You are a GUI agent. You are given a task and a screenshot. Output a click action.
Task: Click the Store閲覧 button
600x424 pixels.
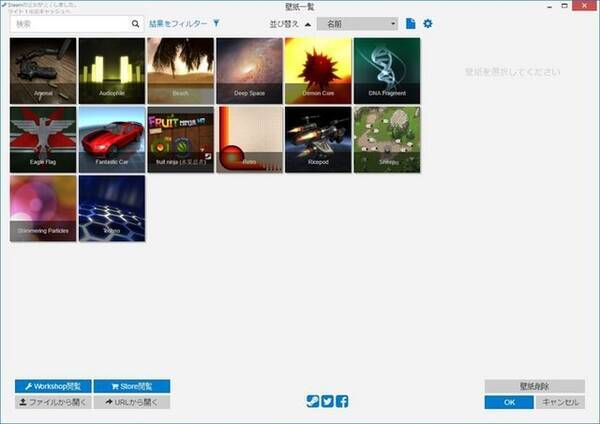click(132, 386)
